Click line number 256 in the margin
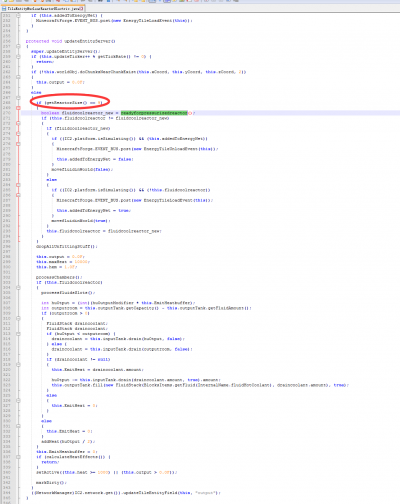Screen dimensions: 400x504 coord(6,41)
